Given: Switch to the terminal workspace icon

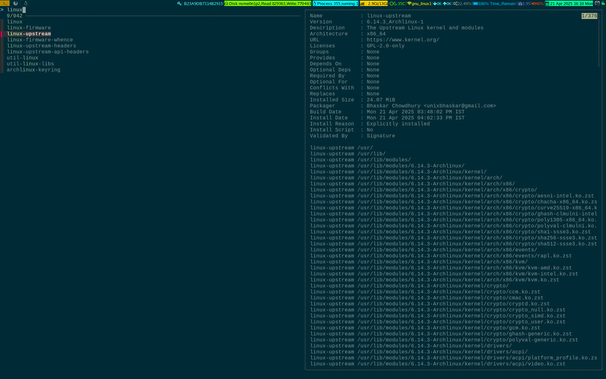Looking at the screenshot, I should point(5,3).
